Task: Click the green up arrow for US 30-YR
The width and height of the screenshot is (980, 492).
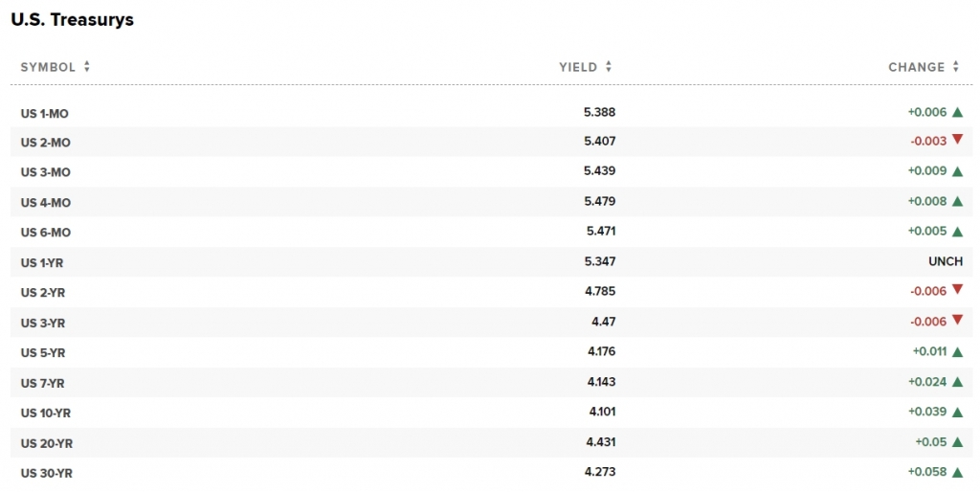Action: (957, 472)
